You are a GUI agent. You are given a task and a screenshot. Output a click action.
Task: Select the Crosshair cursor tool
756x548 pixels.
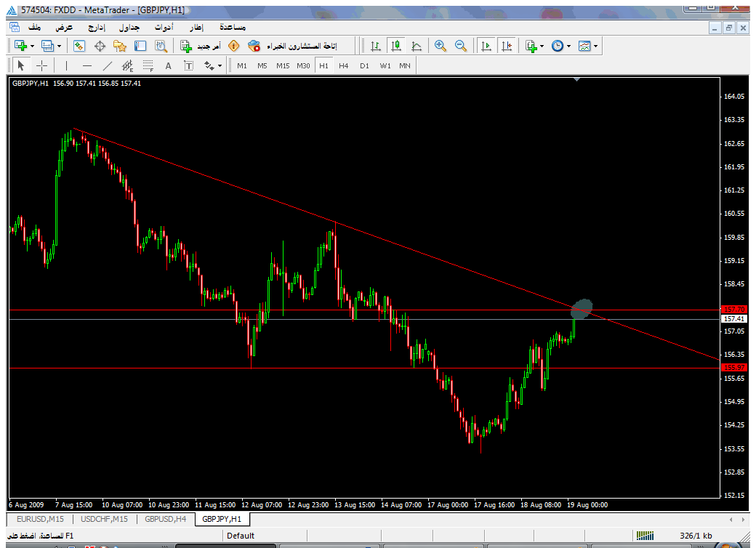(x=41, y=65)
